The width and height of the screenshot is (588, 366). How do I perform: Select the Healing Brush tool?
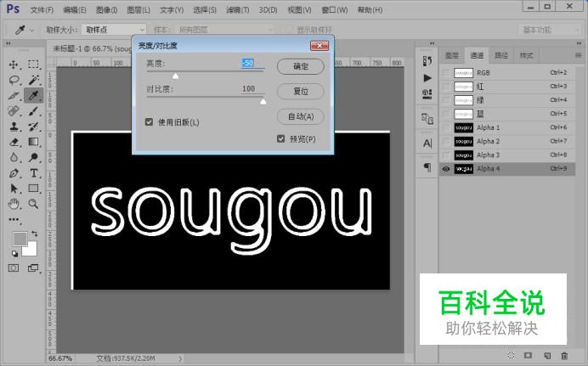tap(14, 111)
